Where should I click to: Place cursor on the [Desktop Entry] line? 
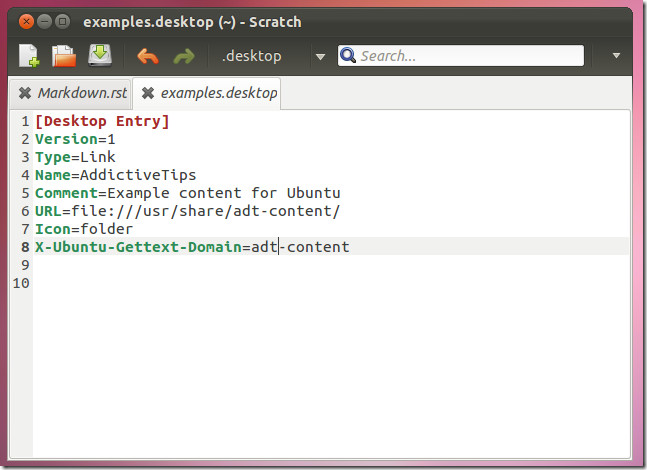pyautogui.click(x=102, y=121)
